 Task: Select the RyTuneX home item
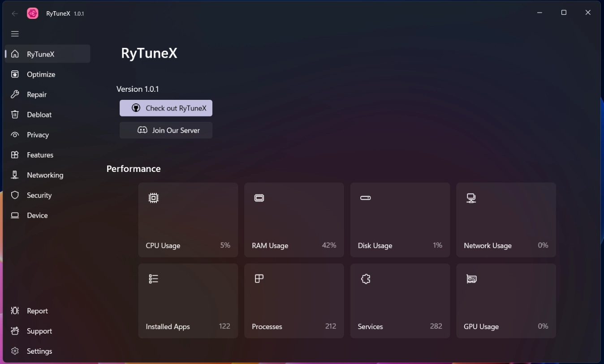point(47,54)
